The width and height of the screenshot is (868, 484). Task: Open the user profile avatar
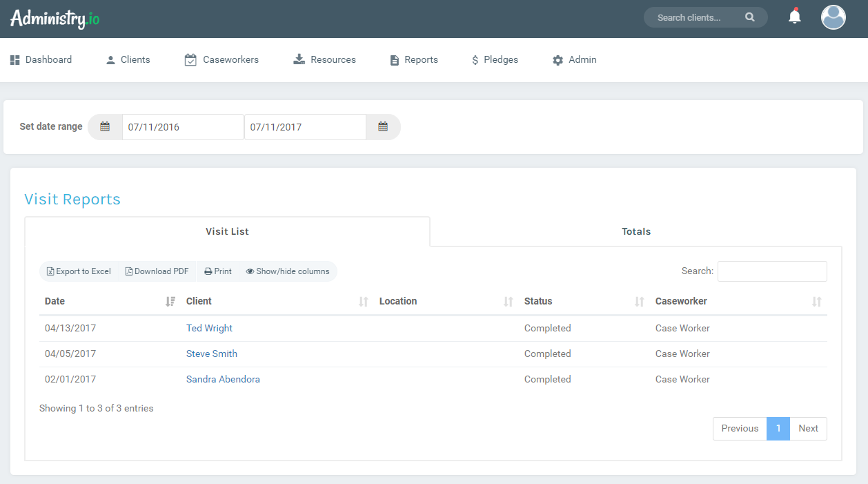click(x=833, y=17)
